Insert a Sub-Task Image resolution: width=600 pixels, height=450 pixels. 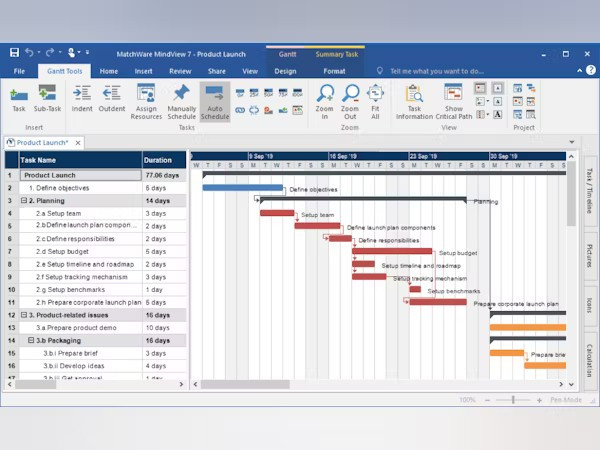pyautogui.click(x=47, y=99)
